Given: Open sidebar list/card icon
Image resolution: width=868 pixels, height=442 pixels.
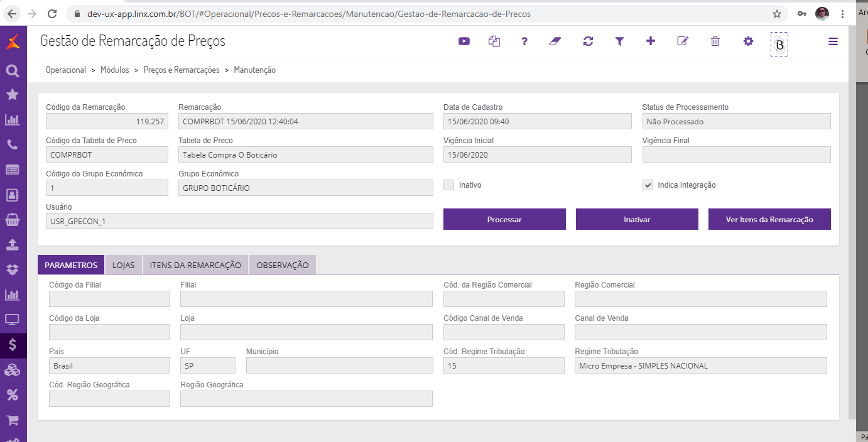Looking at the screenshot, I should click(13, 170).
